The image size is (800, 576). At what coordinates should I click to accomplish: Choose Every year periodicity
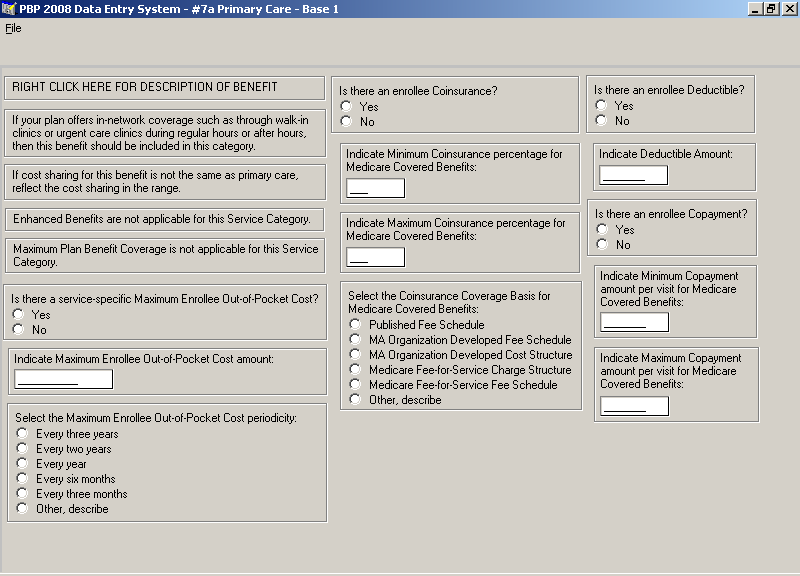(x=22, y=463)
